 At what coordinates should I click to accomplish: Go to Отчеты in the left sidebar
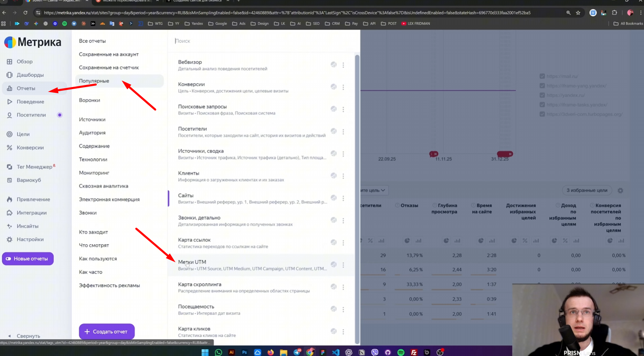coord(26,88)
